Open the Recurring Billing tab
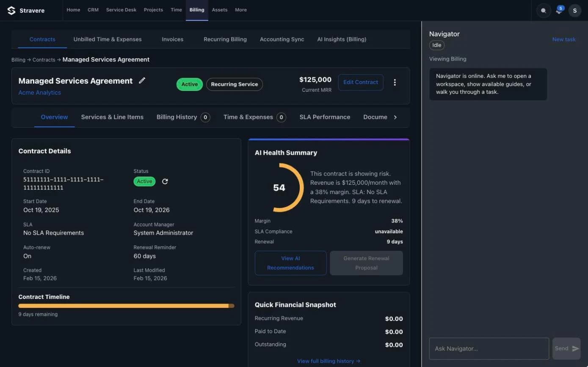The image size is (588, 367). (225, 39)
